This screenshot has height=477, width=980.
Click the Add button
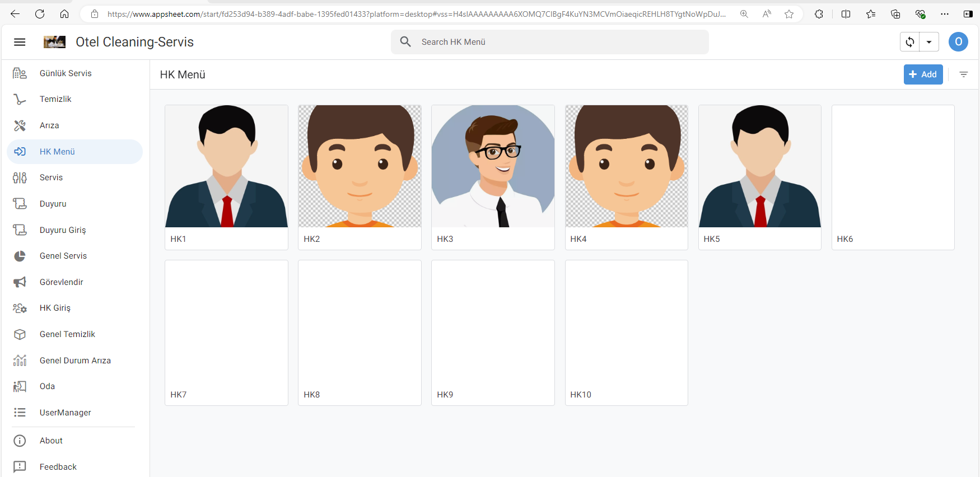coord(923,74)
